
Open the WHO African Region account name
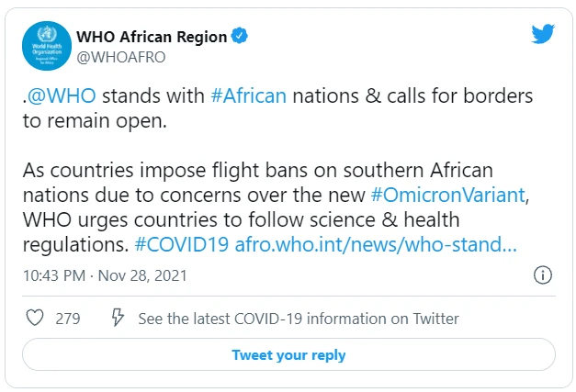tap(152, 37)
